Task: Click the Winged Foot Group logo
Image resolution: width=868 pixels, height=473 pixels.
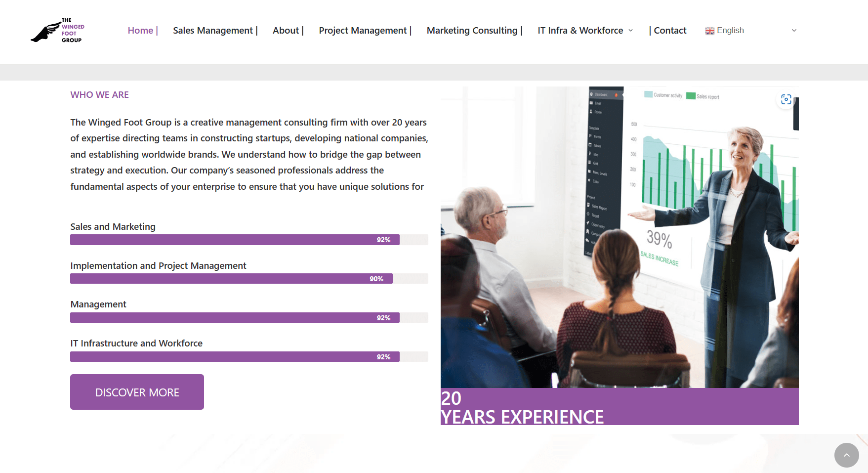Action: click(57, 31)
